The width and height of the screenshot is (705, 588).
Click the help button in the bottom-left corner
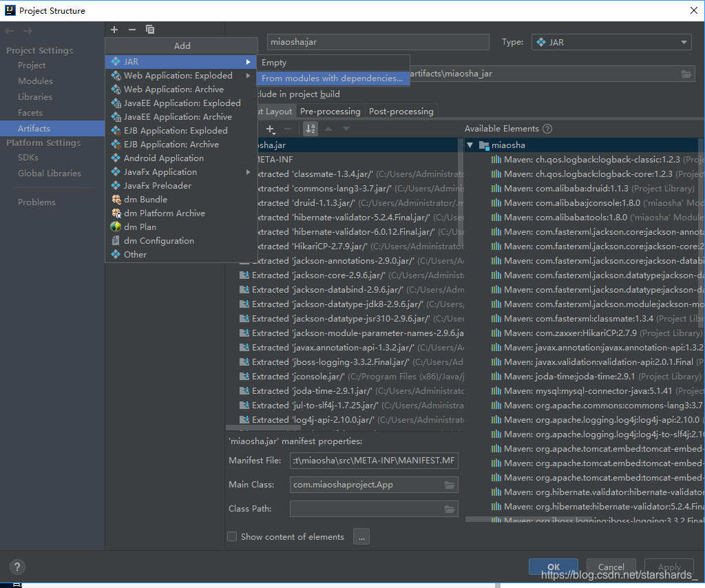[17, 567]
